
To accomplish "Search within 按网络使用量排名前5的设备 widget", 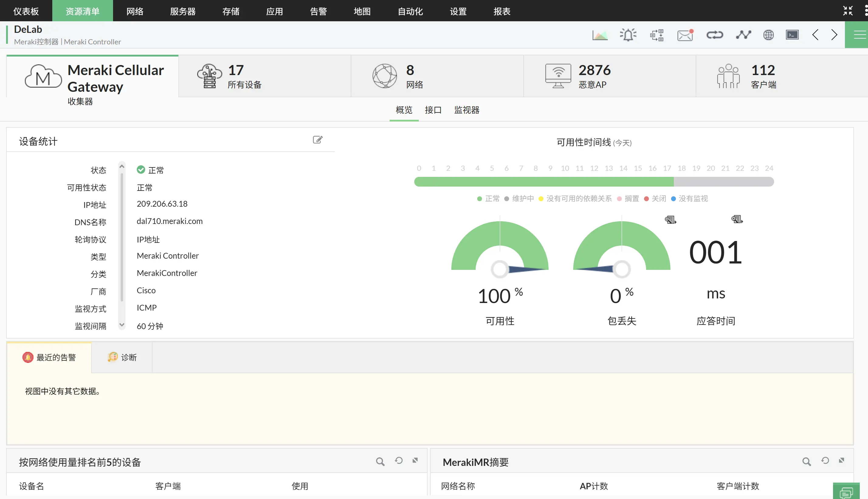I will (x=380, y=461).
